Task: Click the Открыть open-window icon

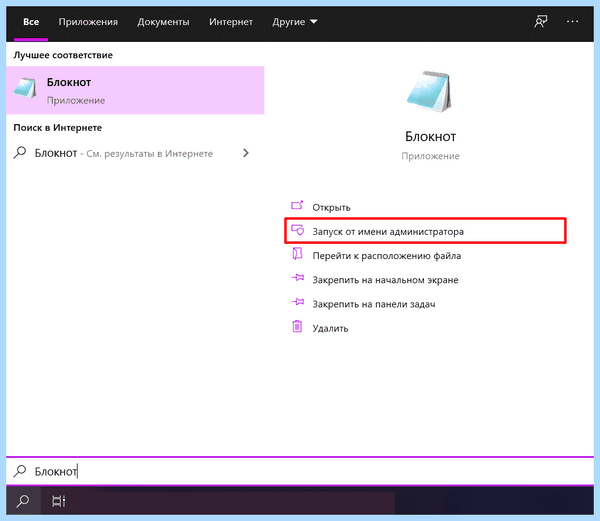Action: [x=297, y=205]
